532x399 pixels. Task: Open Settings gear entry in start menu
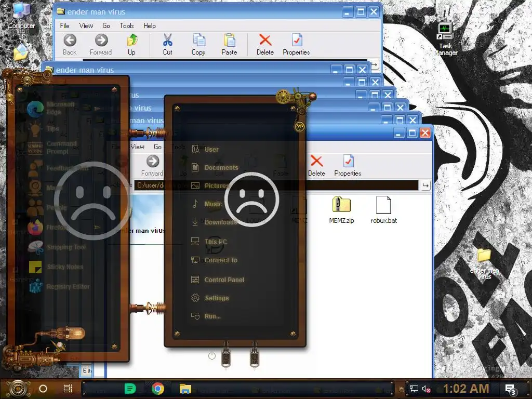(x=210, y=298)
